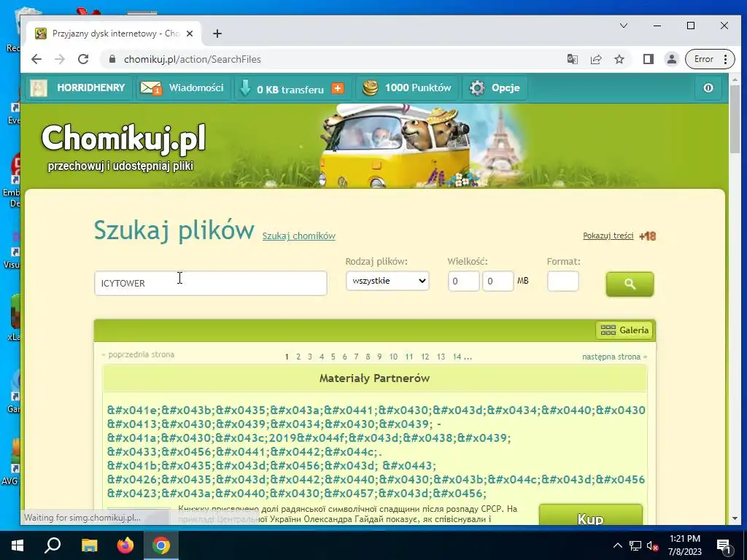This screenshot has height=560, width=747.
Task: Go to results page 5
Action: click(333, 357)
